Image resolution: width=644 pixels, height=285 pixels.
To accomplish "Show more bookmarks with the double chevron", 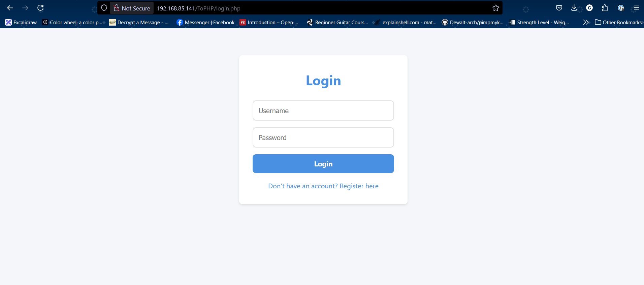I will pyautogui.click(x=586, y=22).
